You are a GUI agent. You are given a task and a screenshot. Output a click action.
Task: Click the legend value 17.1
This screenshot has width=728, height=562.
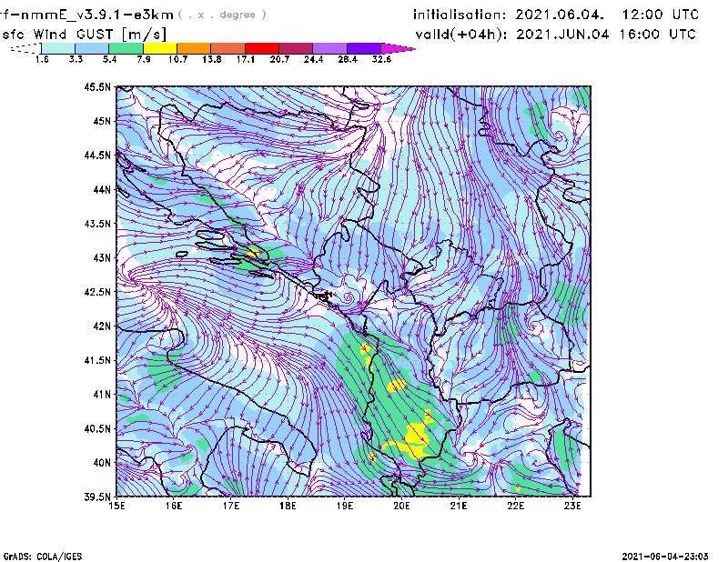[245, 59]
